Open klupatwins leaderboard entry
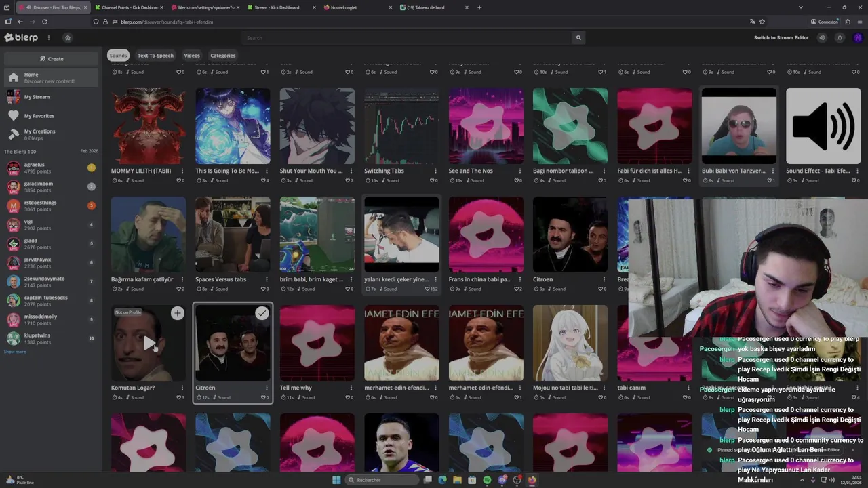 (52, 339)
